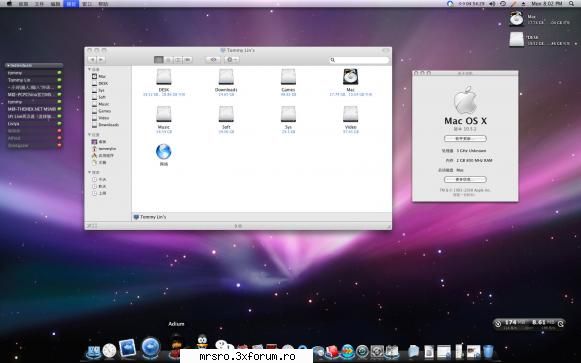Open the Music drive icon in Finder's main pane
Viewport: 581px width, 363px height.
(163, 114)
